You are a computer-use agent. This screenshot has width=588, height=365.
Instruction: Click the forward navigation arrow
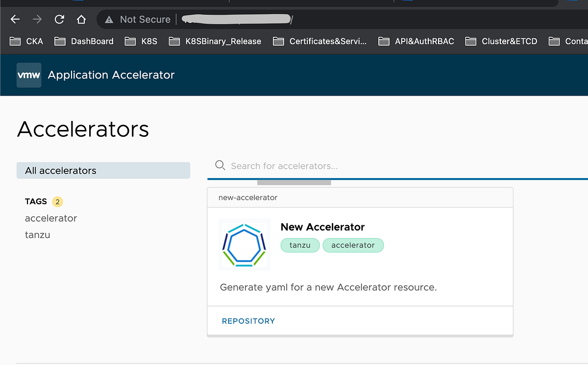click(x=37, y=19)
